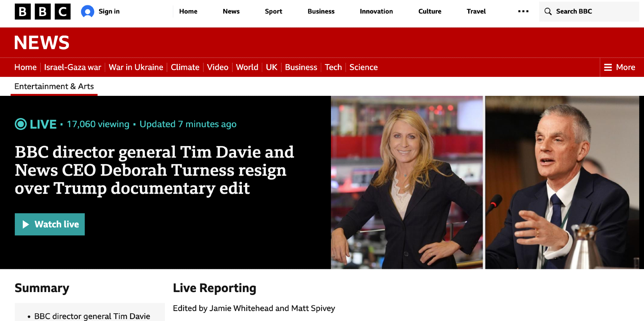Select the Entertainment & Arts tab
This screenshot has height=321, width=644.
[54, 87]
